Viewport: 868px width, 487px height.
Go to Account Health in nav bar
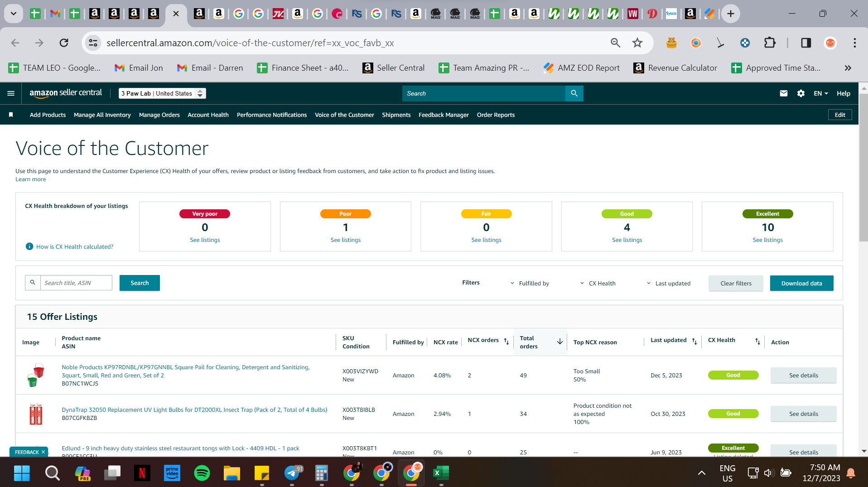pyautogui.click(x=208, y=115)
